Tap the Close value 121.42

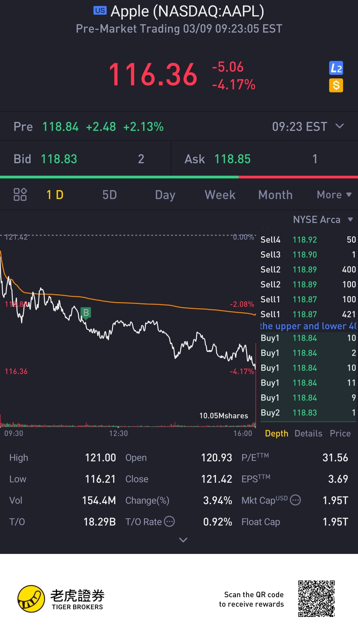point(217,479)
